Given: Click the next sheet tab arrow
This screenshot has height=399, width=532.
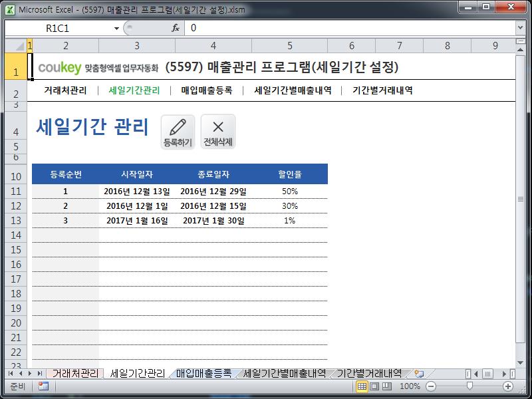Looking at the screenshot, I should 30,374.
